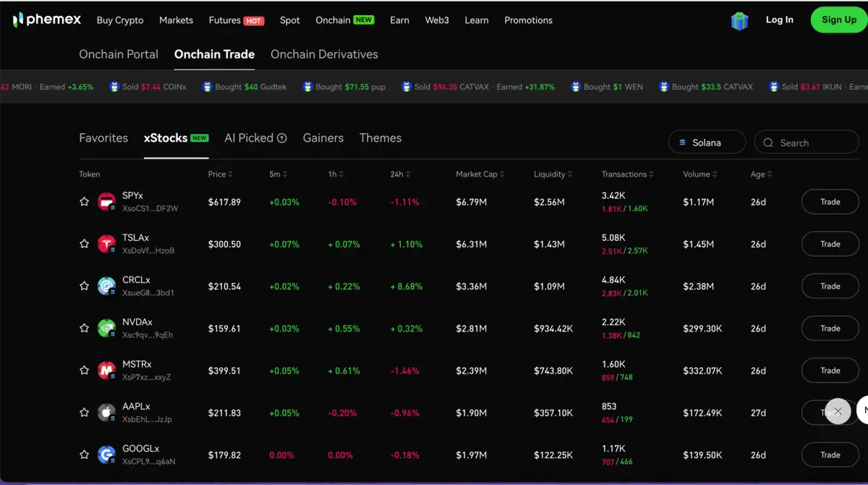This screenshot has width=868, height=485.
Task: Click the GOOGLx Google token icon
Action: [106, 455]
